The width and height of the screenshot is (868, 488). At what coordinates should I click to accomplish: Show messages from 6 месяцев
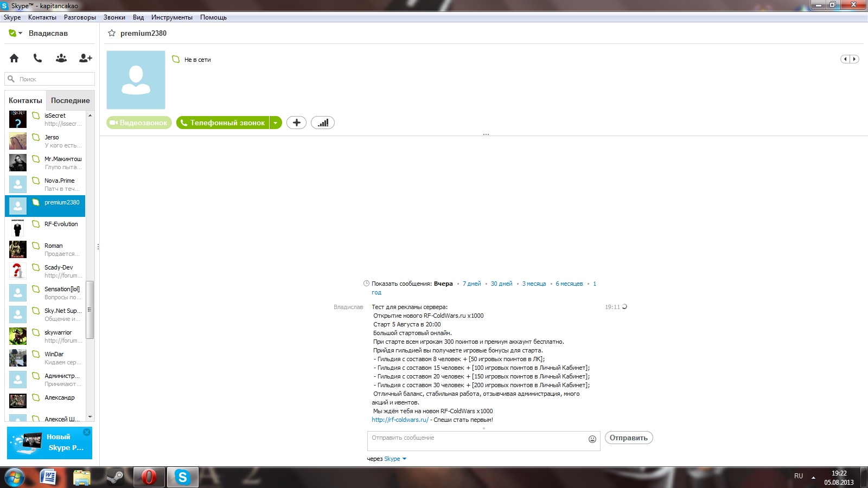(569, 284)
